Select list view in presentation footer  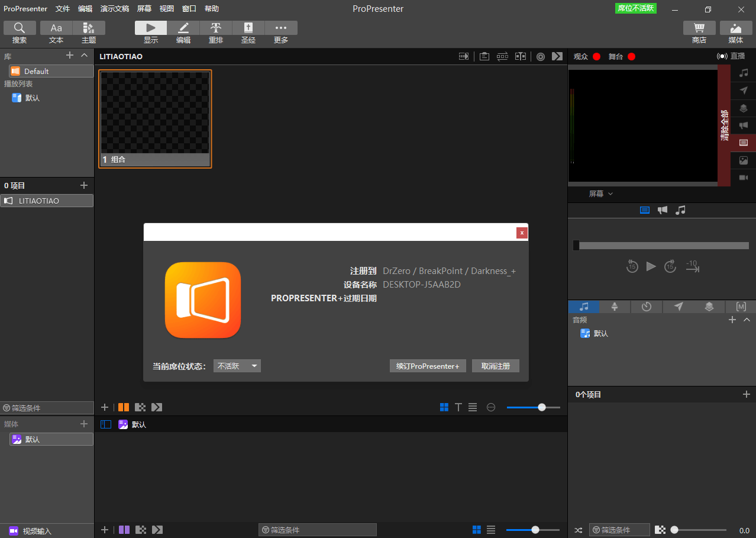[473, 407]
